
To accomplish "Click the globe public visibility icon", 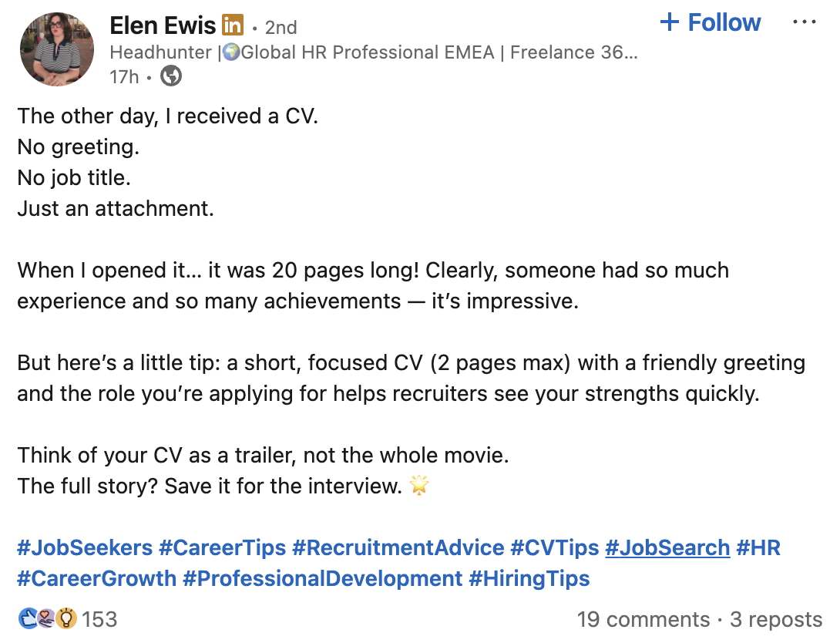I will click(171, 76).
